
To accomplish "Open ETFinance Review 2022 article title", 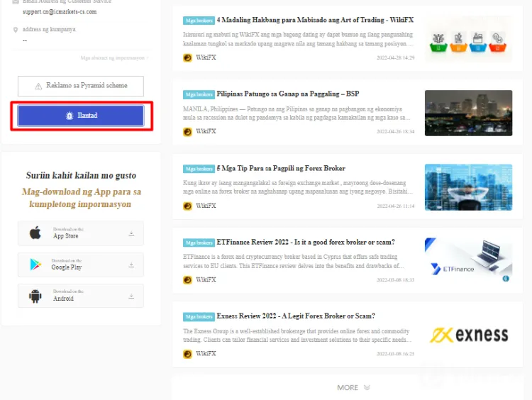I will click(306, 243).
